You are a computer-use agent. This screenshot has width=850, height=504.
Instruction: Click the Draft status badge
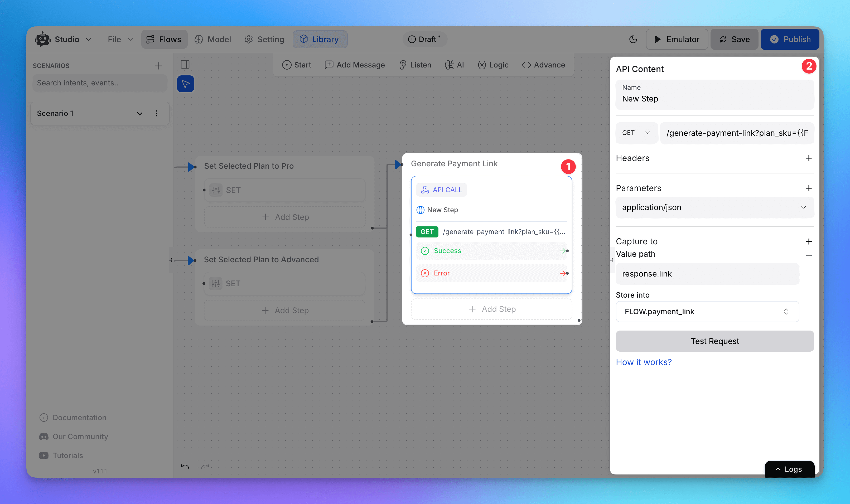tap(424, 39)
